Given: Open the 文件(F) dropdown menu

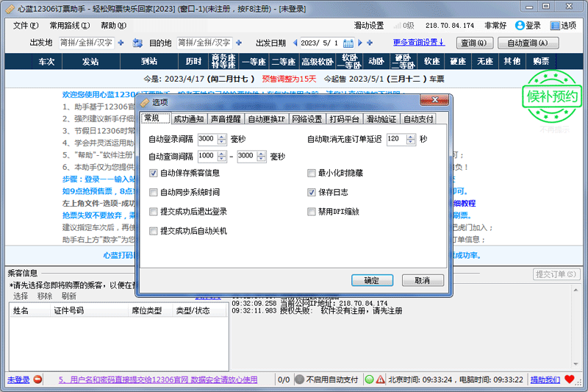Looking at the screenshot, I should click(x=26, y=25).
